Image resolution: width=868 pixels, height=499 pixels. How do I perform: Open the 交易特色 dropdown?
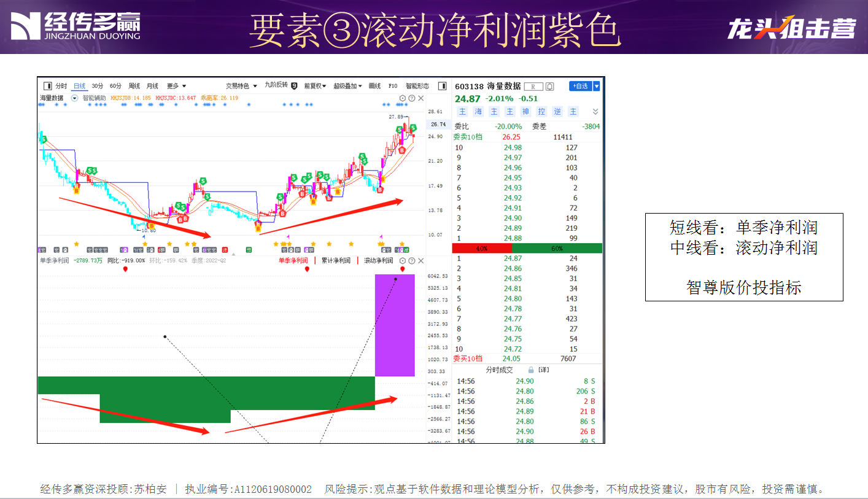click(x=241, y=86)
